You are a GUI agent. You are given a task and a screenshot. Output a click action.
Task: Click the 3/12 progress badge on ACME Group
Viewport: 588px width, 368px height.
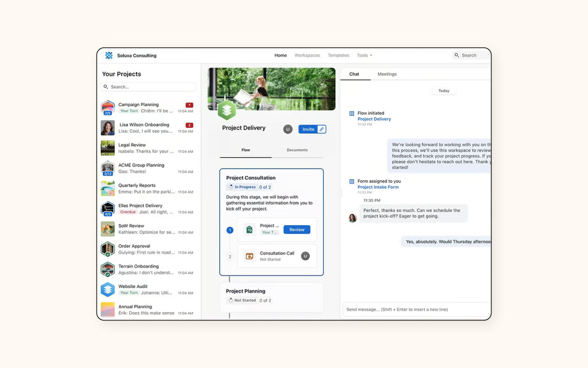click(108, 174)
